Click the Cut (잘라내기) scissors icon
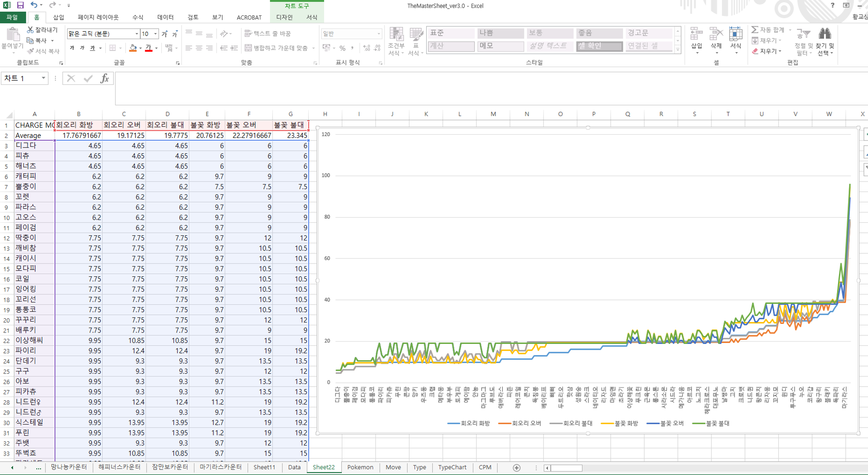This screenshot has height=475, width=868. coord(30,30)
